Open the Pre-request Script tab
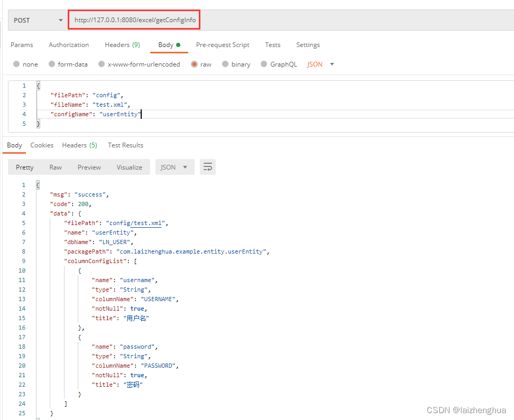 click(x=223, y=45)
